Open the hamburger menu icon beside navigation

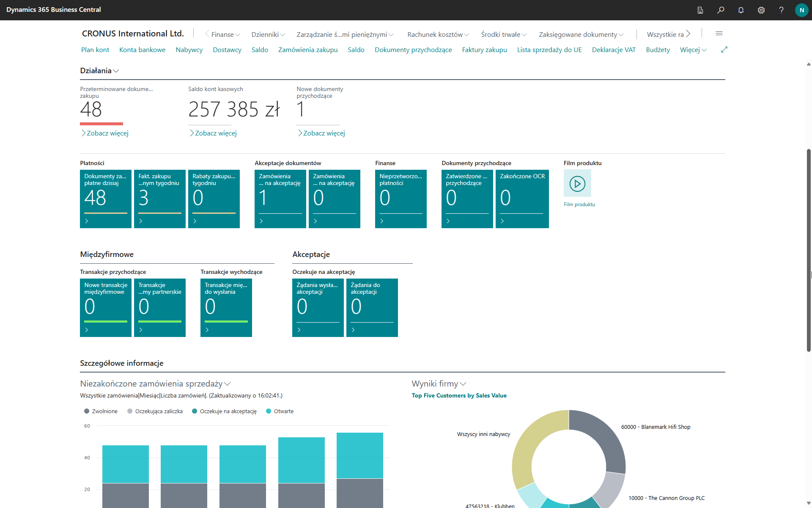719,33
